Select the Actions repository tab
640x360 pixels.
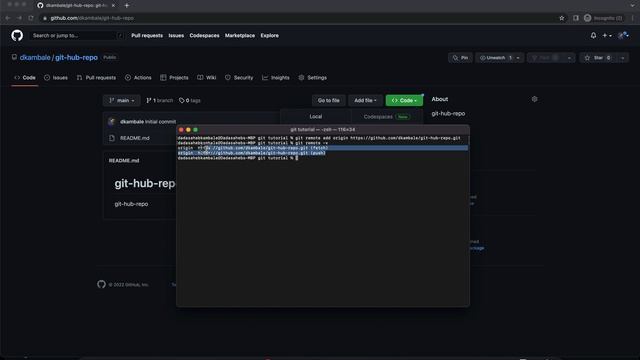click(x=138, y=78)
